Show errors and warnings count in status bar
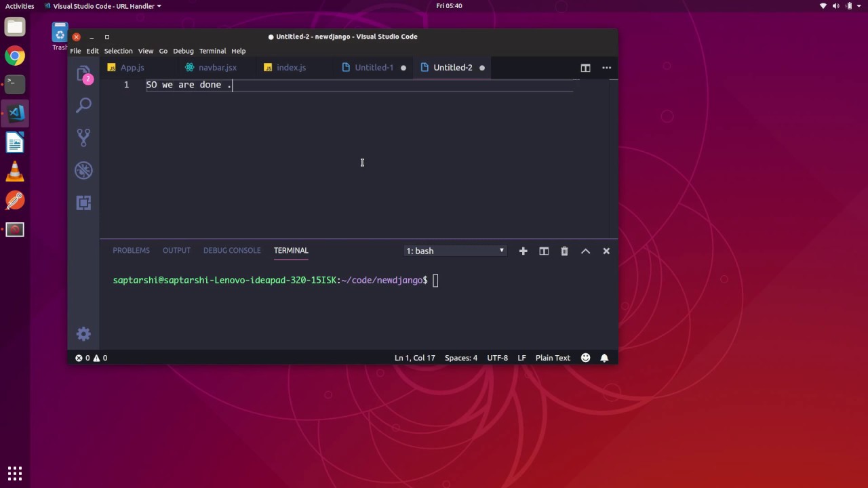 (x=91, y=358)
